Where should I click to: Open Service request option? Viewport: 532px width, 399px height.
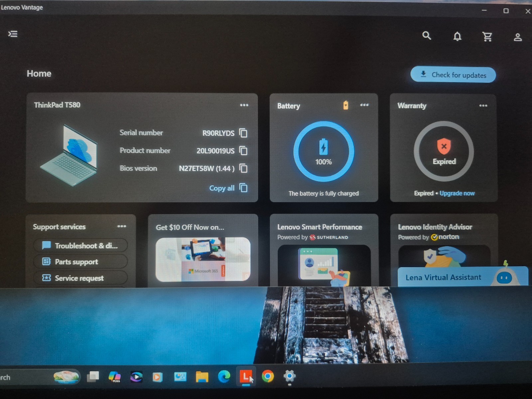tap(81, 278)
